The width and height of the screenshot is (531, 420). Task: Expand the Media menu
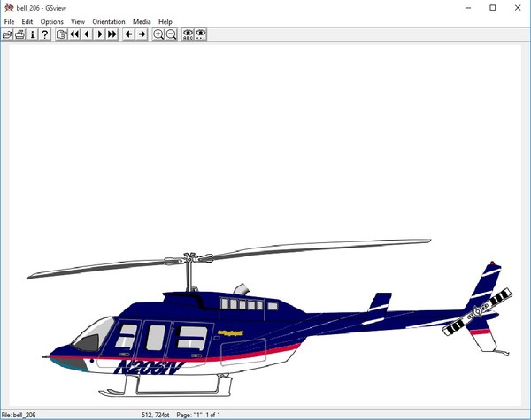pyautogui.click(x=142, y=21)
